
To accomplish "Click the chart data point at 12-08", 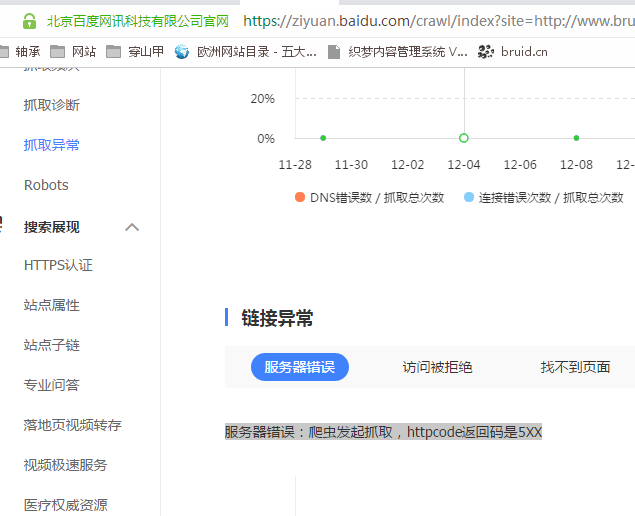I will click(576, 138).
